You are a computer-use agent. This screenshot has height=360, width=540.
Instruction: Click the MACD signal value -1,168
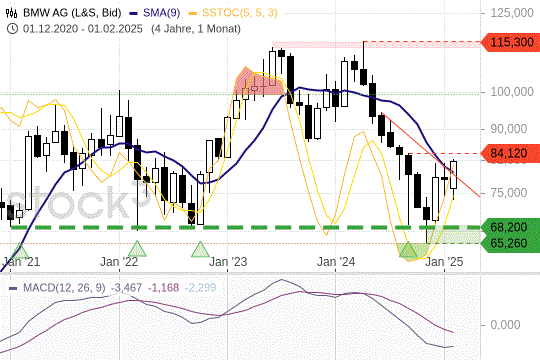(164, 287)
